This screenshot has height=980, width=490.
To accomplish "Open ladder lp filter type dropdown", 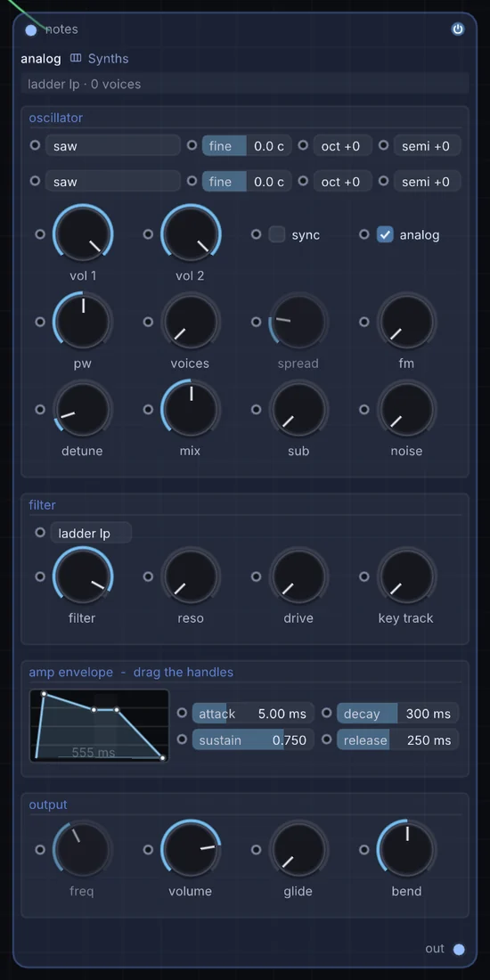I will (x=91, y=533).
